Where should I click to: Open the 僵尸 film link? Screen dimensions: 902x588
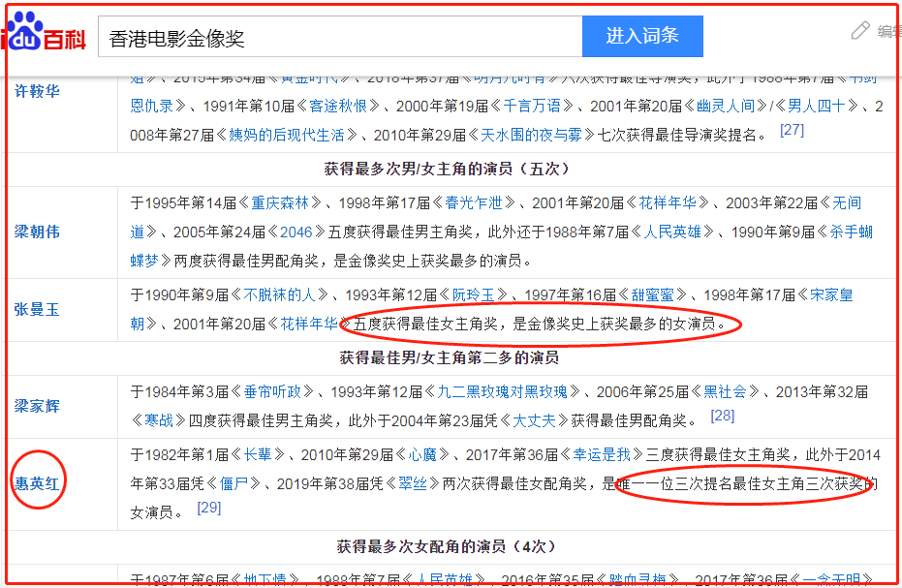point(233,483)
